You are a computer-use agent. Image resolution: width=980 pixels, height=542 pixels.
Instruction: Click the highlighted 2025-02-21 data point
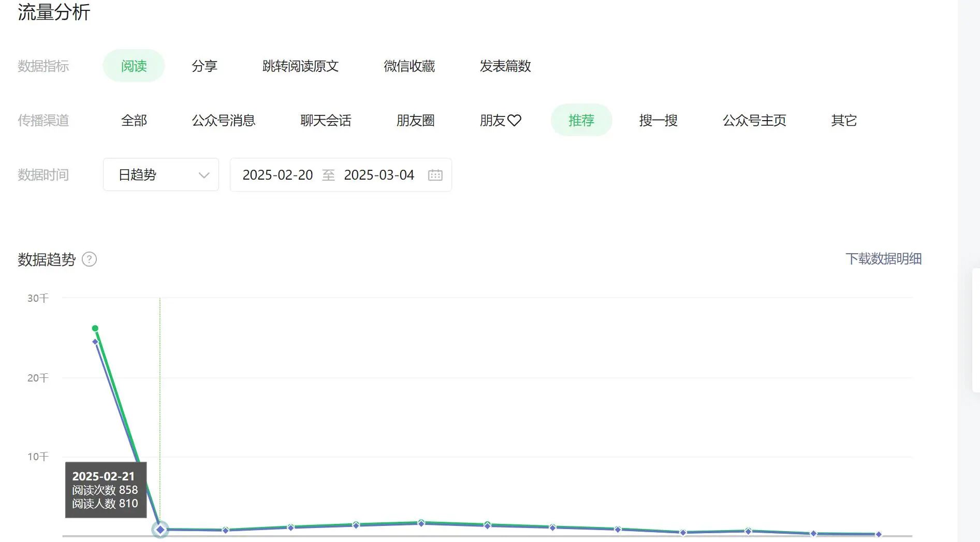pyautogui.click(x=160, y=530)
